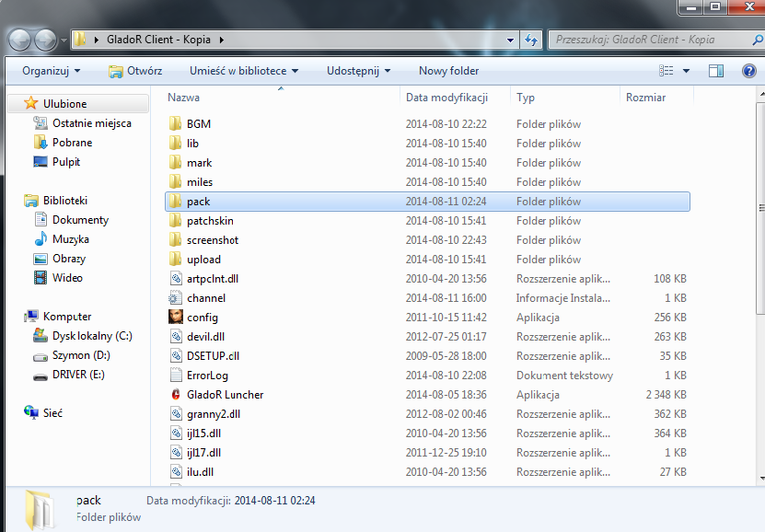This screenshot has width=765, height=532.
Task: Open Pobrane folder in favorites
Action: (72, 143)
